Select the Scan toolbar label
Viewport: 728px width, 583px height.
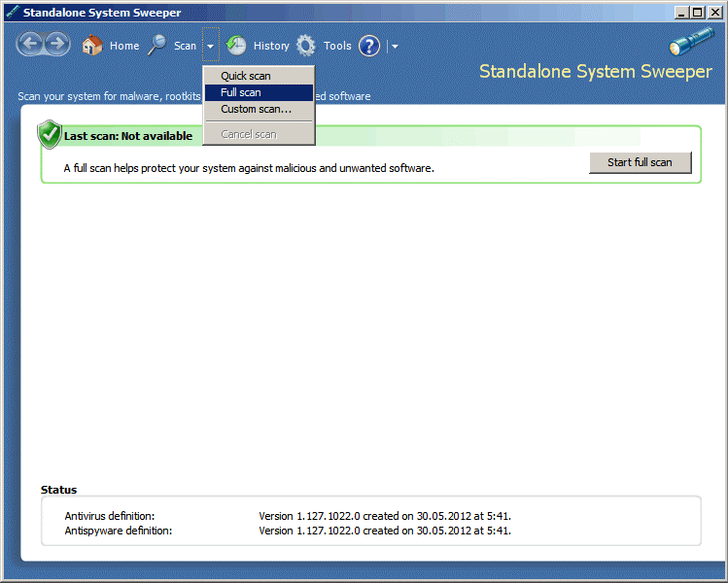(x=186, y=46)
